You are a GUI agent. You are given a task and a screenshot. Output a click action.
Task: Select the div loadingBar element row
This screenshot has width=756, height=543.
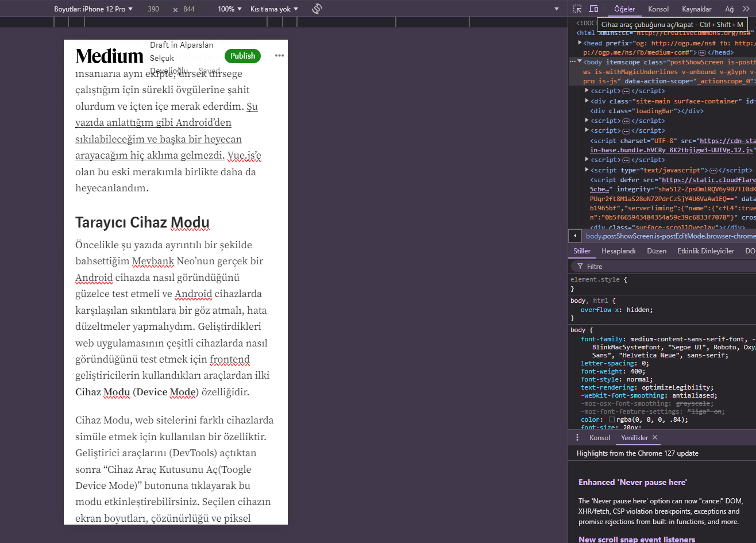pyautogui.click(x=646, y=111)
